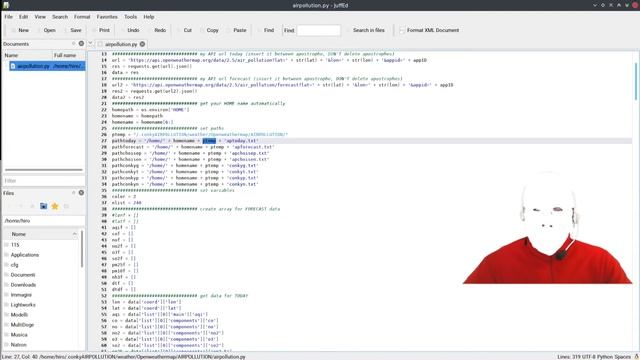Select the MultiDoge folder
640x360 pixels.
[x=22, y=325]
